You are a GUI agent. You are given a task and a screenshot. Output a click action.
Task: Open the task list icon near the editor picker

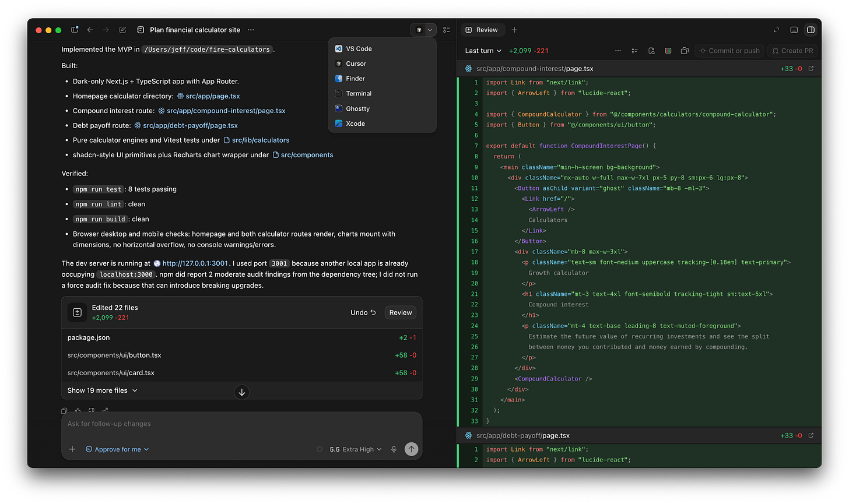tap(447, 30)
